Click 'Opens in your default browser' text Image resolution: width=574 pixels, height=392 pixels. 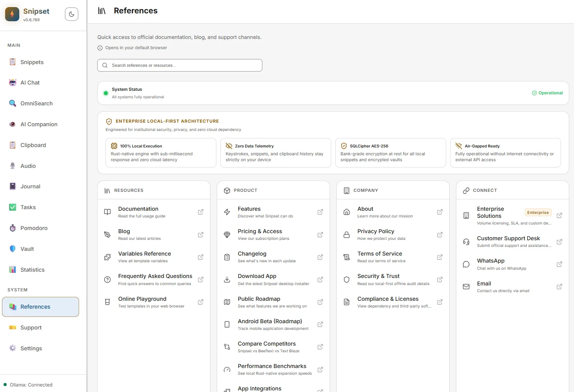pyautogui.click(x=136, y=48)
